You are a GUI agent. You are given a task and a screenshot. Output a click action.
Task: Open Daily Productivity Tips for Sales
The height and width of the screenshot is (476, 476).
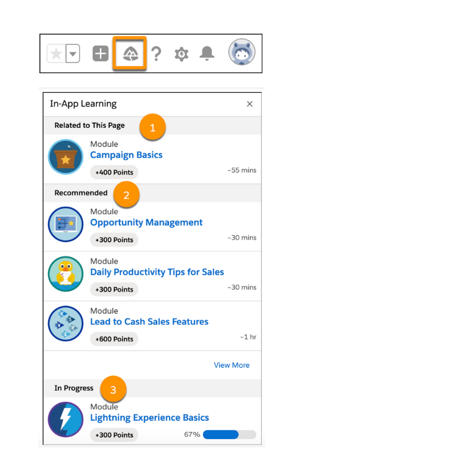point(157,272)
